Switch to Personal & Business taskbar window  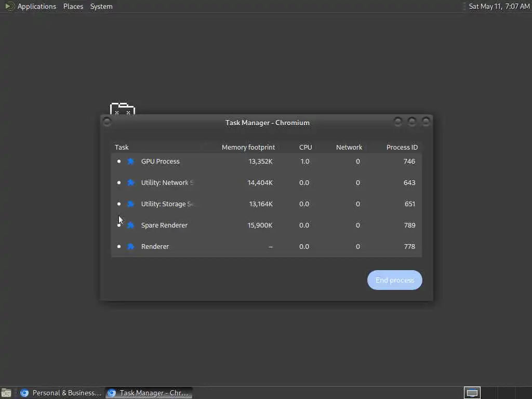tap(61, 393)
